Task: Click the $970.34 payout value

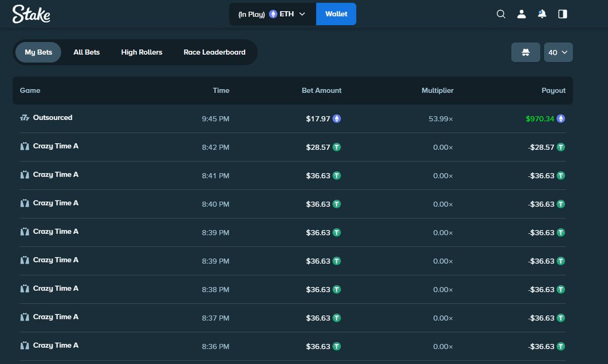Action: tap(540, 119)
